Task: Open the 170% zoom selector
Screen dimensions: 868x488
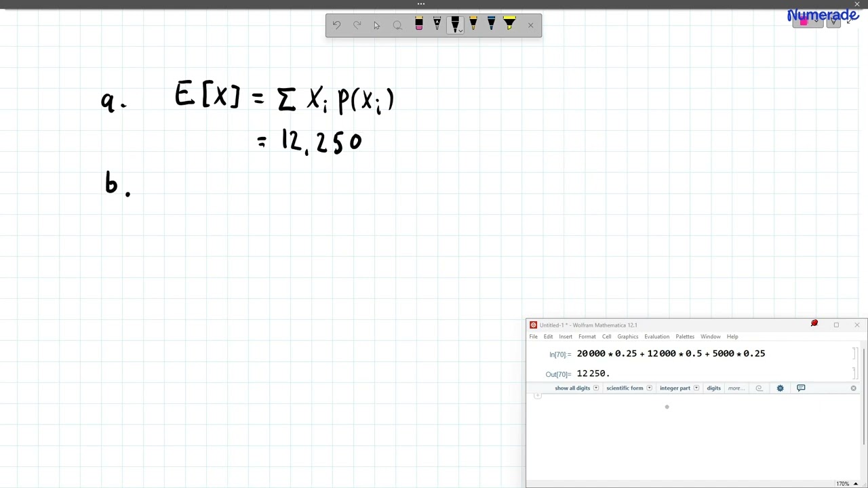Action: pos(847,484)
